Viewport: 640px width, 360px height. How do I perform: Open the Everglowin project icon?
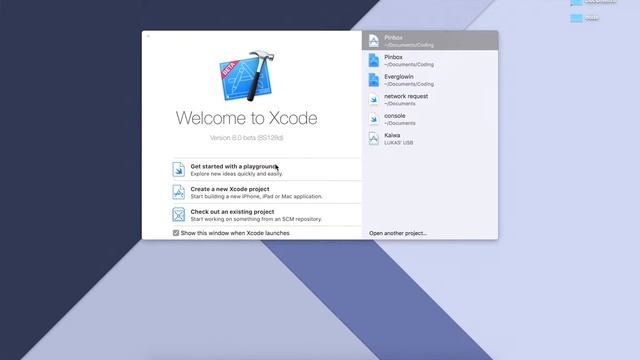tap(373, 80)
